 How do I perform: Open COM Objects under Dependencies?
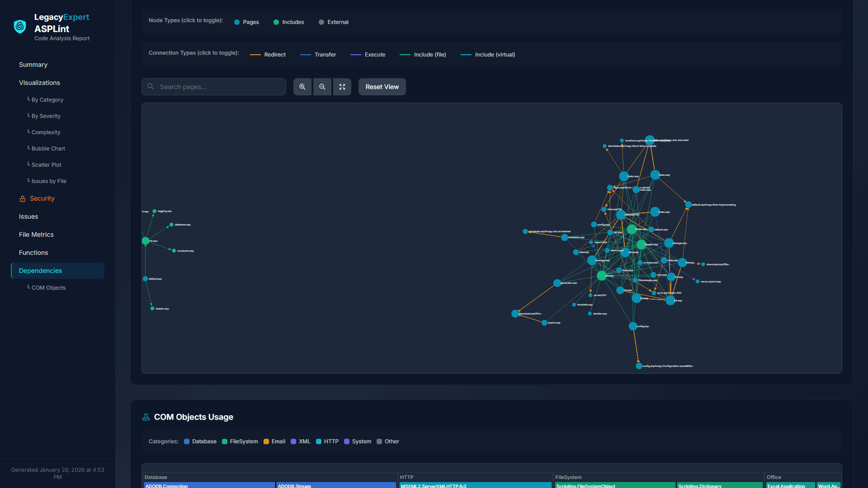click(48, 288)
